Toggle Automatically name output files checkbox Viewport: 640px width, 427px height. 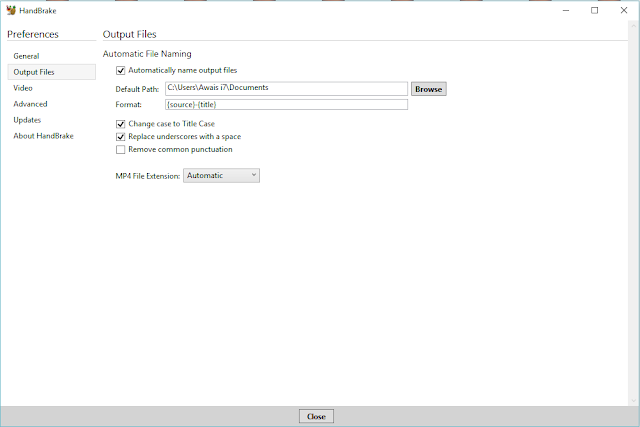point(120,71)
